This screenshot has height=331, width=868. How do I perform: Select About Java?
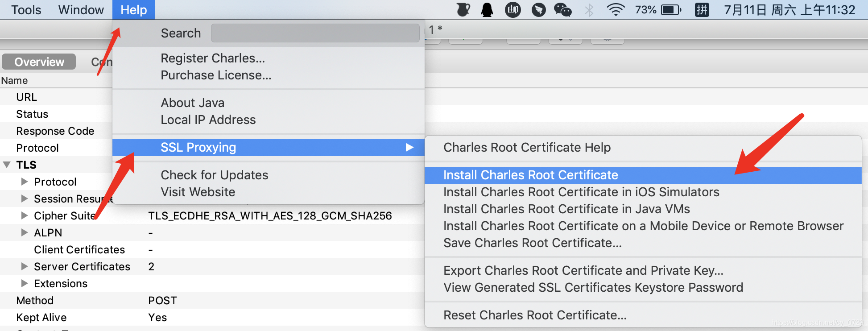tap(269, 103)
